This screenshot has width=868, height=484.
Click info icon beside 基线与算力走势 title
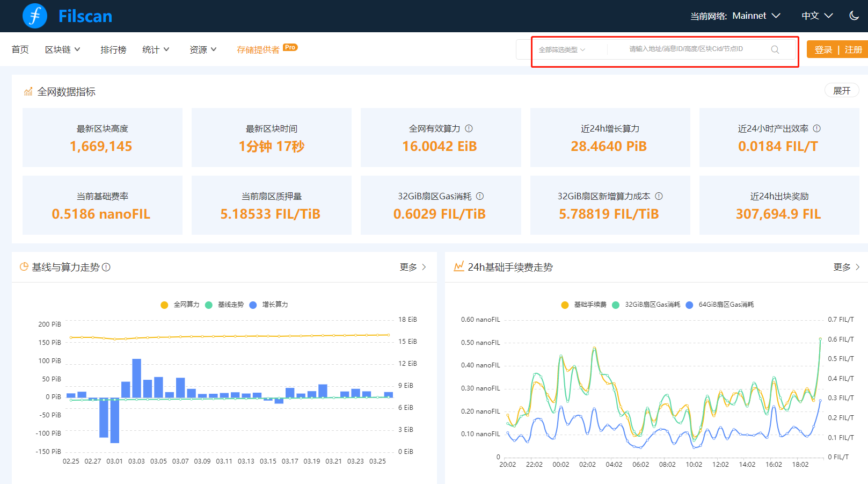coord(106,267)
